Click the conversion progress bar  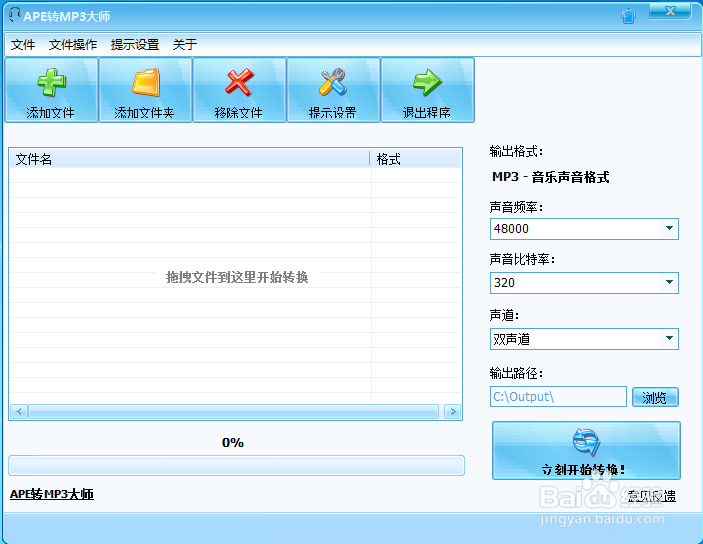coord(236,466)
